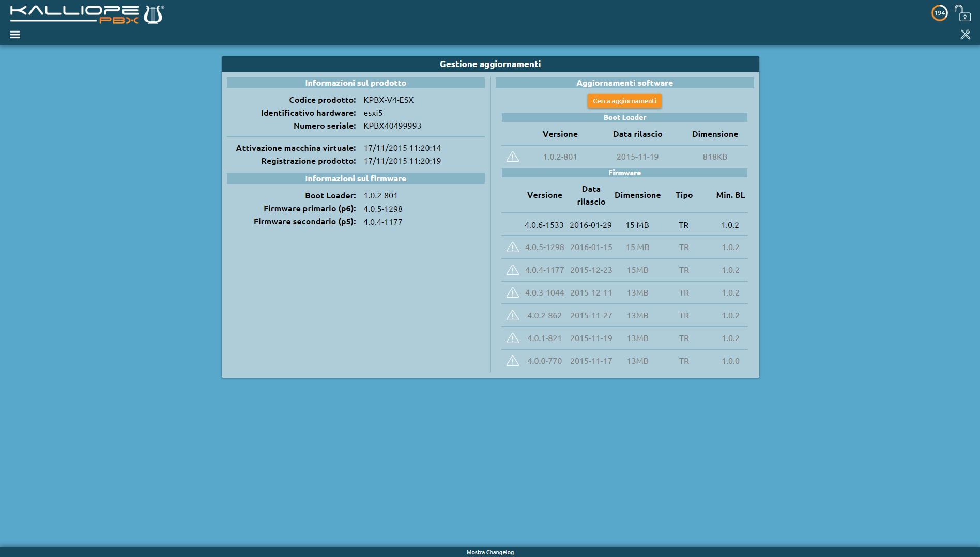980x557 pixels.
Task: Click primary firmware value 4.0.5-1298
Action: click(x=383, y=209)
